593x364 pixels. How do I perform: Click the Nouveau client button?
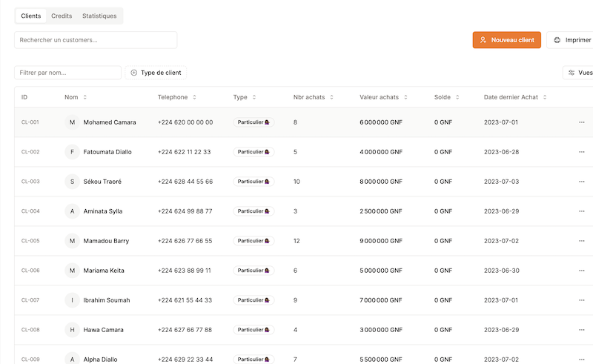tap(507, 40)
